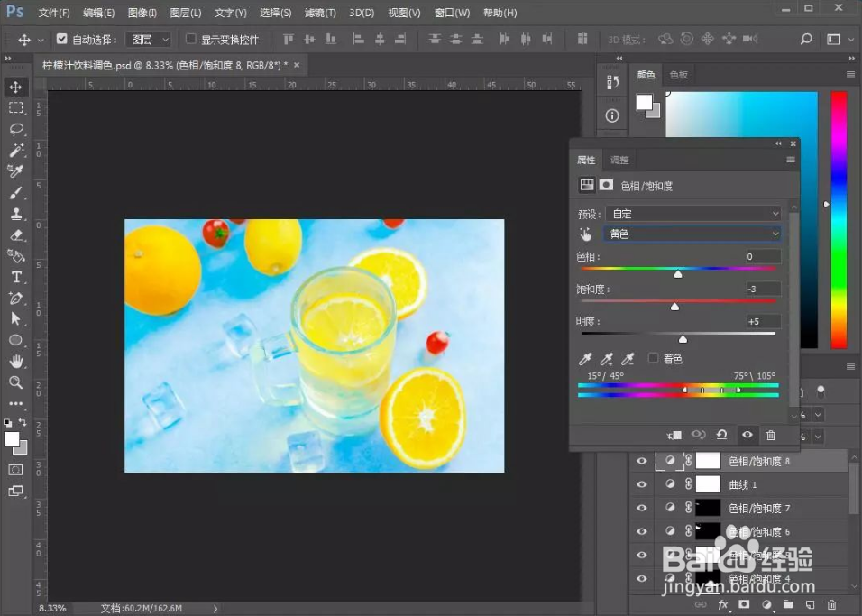The height and width of the screenshot is (616, 862).
Task: Click the Add layer style fx button
Action: click(x=723, y=604)
